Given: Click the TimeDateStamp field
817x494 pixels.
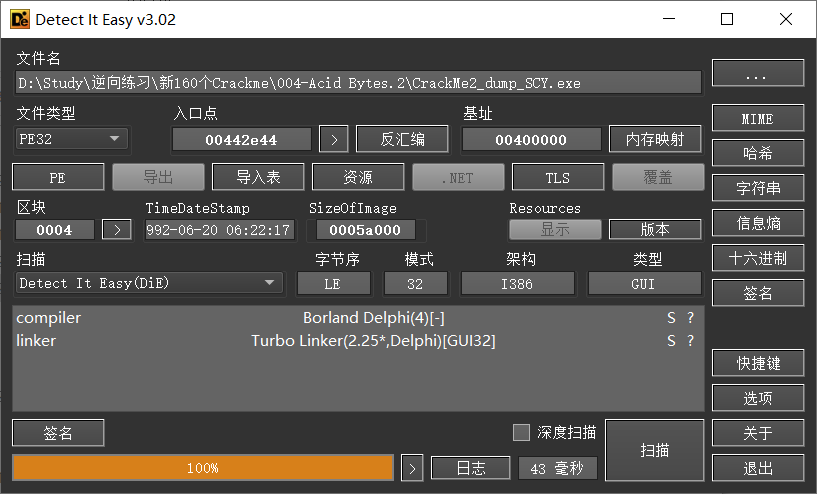Looking at the screenshot, I should 219,230.
